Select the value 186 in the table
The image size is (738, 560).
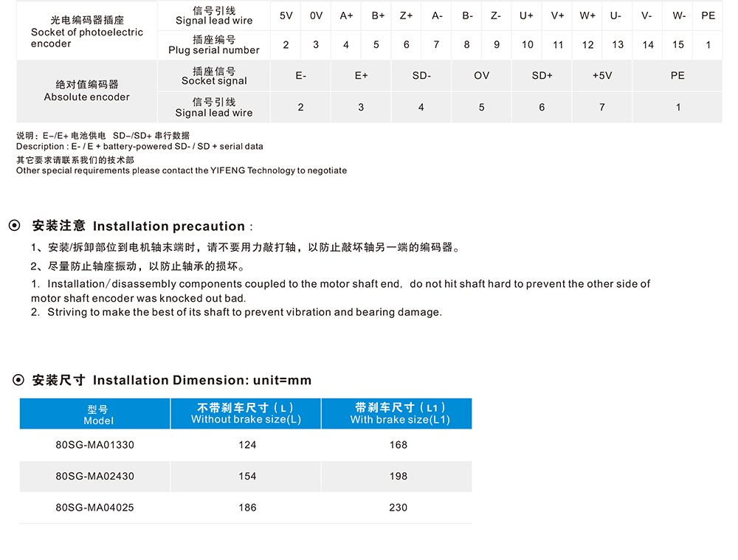[247, 508]
